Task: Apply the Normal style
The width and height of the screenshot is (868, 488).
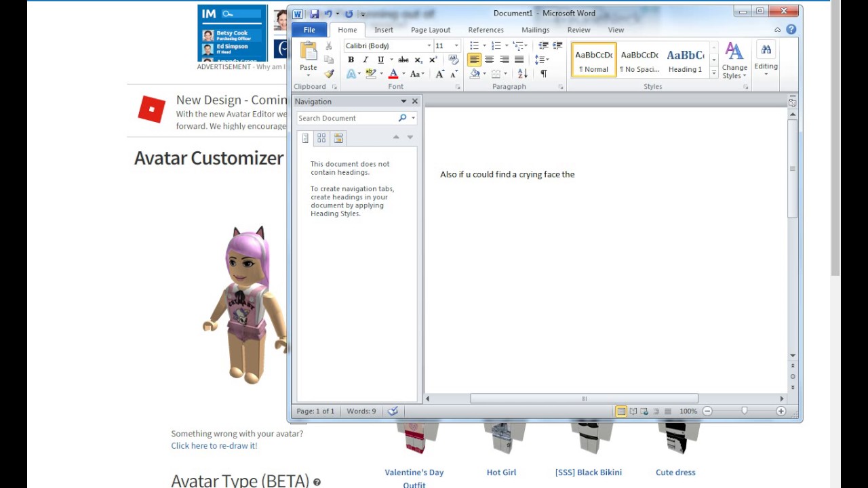Action: (593, 60)
